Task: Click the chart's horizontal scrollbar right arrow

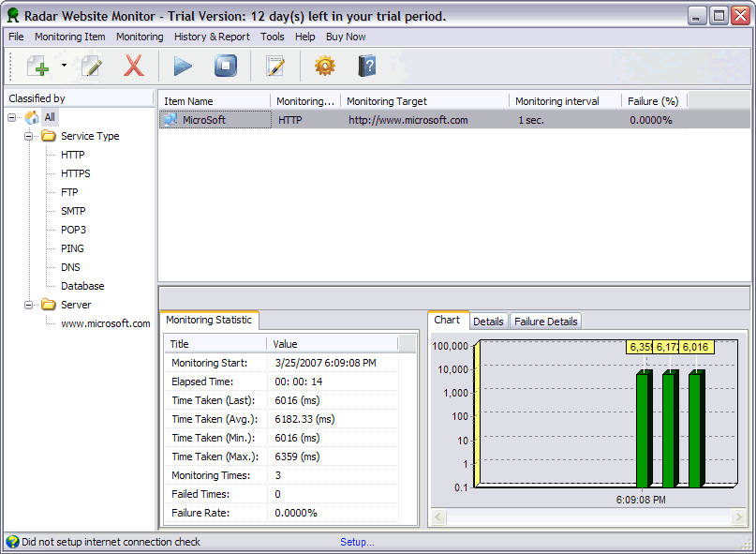Action: click(740, 517)
